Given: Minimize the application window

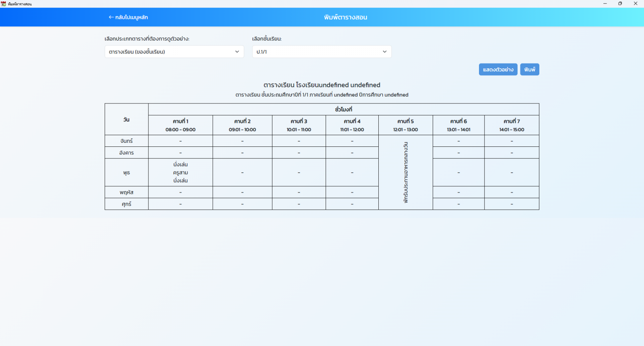Looking at the screenshot, I should 605,4.
